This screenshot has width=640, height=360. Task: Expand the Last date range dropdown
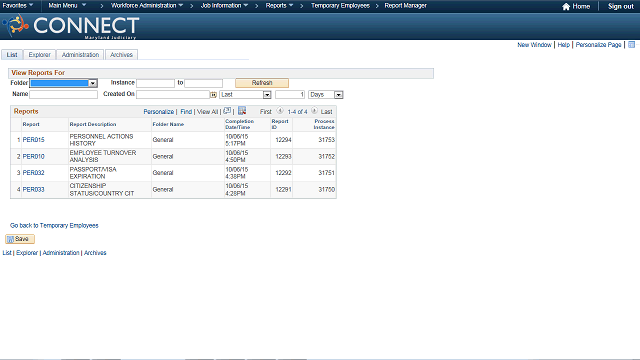pos(245,95)
